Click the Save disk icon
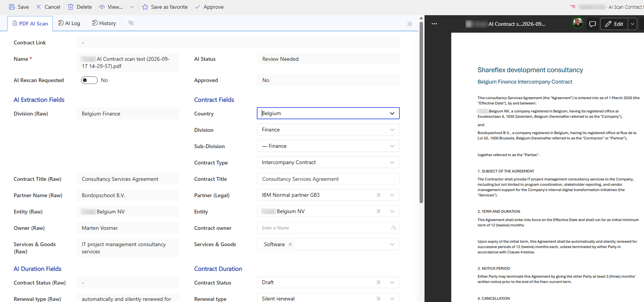 pos(12,7)
